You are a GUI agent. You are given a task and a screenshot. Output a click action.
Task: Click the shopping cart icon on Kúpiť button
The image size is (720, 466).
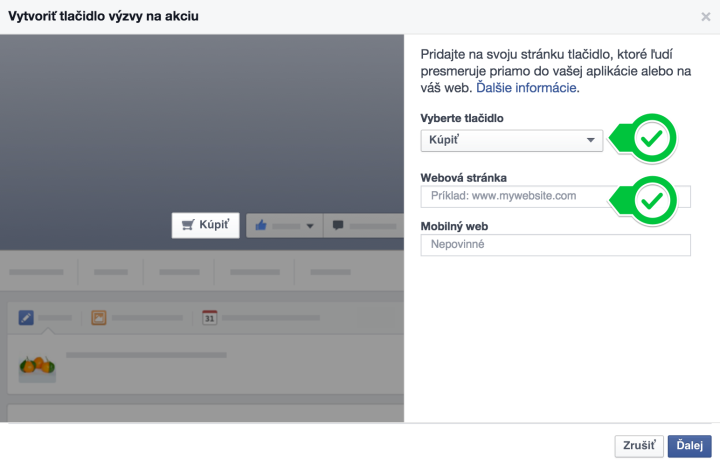pyautogui.click(x=188, y=225)
